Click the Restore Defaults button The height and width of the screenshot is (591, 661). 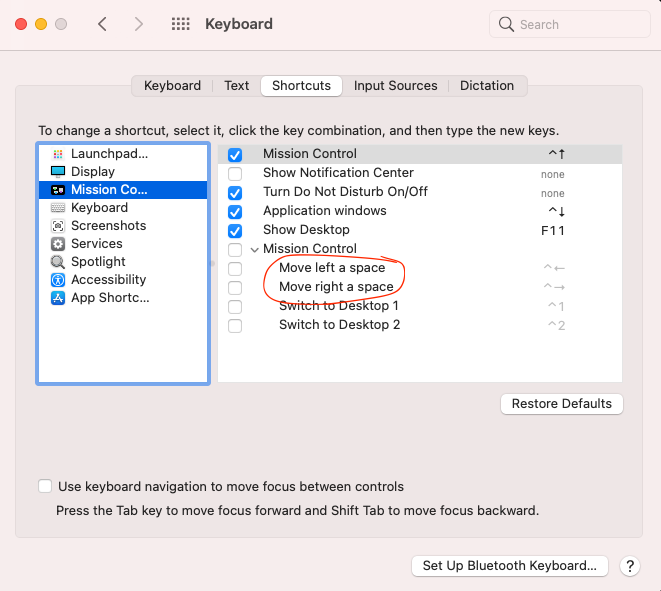tap(561, 404)
